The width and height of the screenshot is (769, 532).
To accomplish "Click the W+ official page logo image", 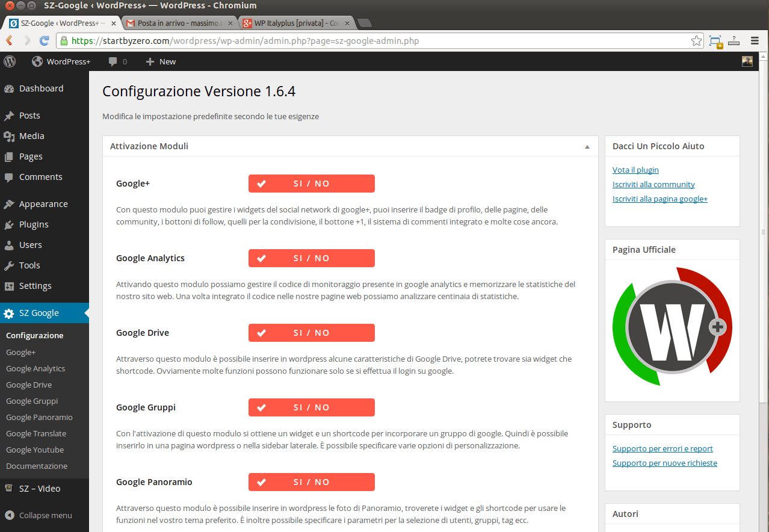I will pyautogui.click(x=672, y=327).
